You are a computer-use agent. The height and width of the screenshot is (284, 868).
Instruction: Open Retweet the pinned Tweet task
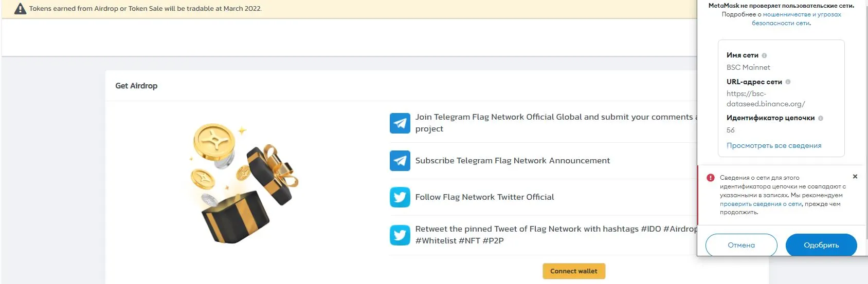(x=556, y=235)
